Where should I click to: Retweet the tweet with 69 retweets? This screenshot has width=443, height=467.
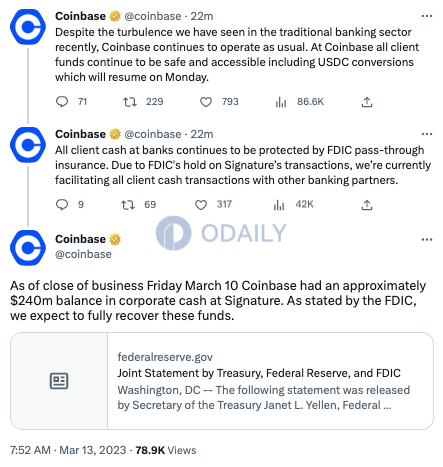coord(128,204)
